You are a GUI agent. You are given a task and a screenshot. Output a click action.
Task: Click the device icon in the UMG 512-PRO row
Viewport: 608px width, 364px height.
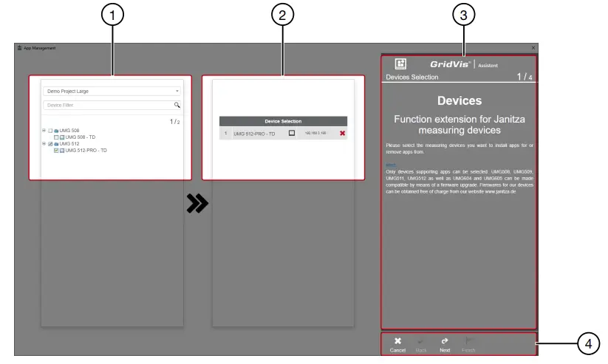292,133
